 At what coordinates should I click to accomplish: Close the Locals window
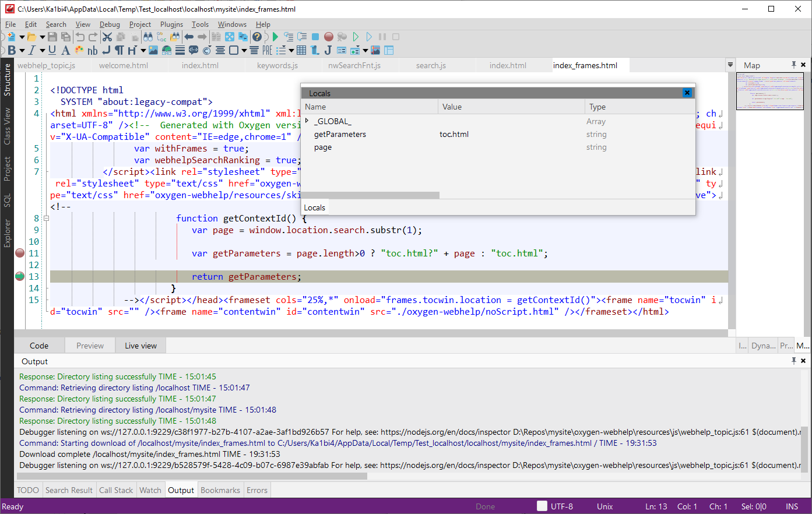[687, 93]
